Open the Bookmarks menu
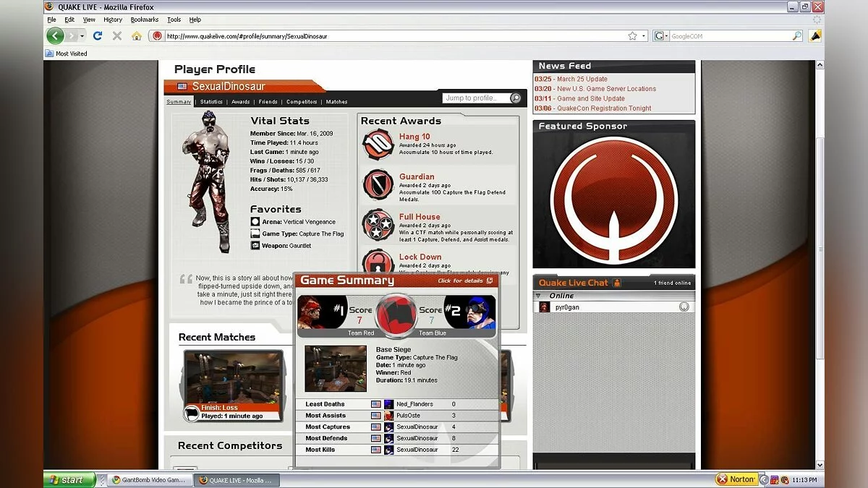868x488 pixels. [145, 20]
